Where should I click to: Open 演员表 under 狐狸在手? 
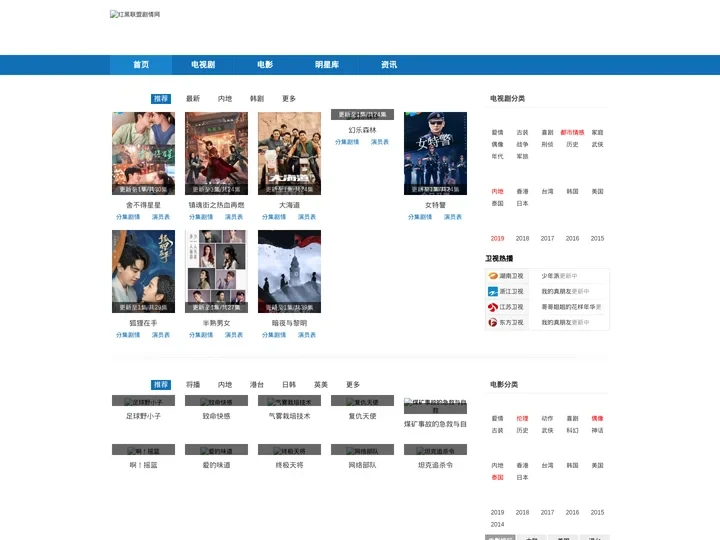161,335
